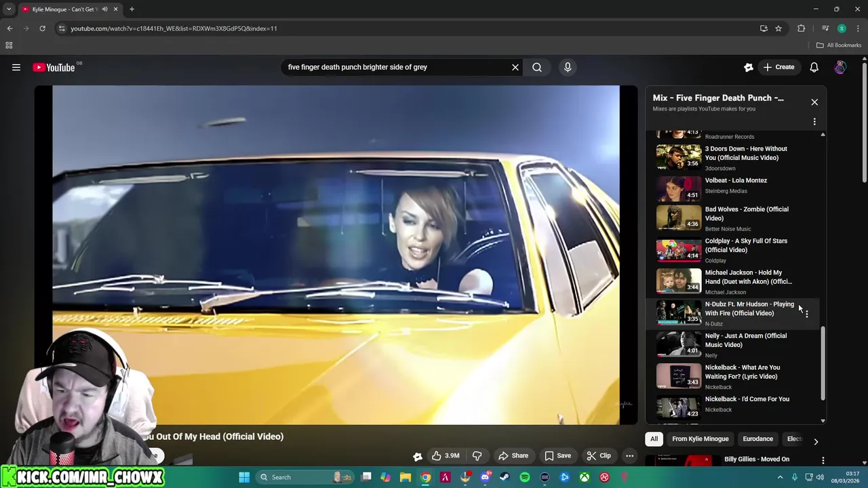Go to the YouTube home logo
This screenshot has height=488, width=868.
54,67
